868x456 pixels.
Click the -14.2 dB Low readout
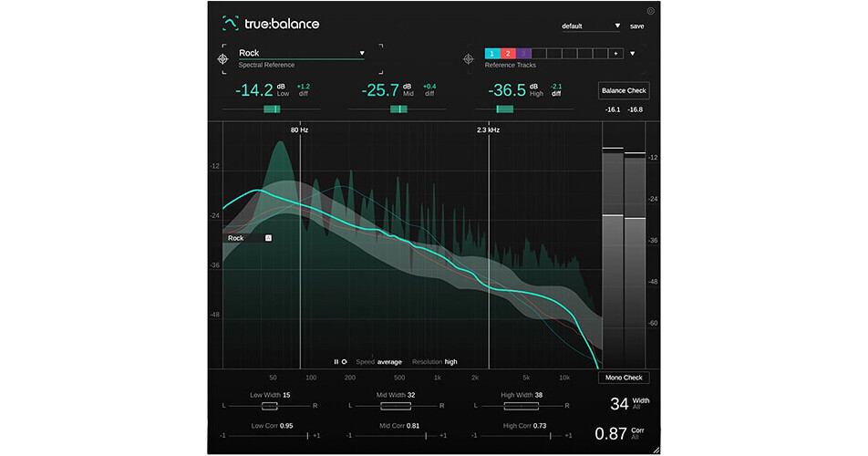254,90
